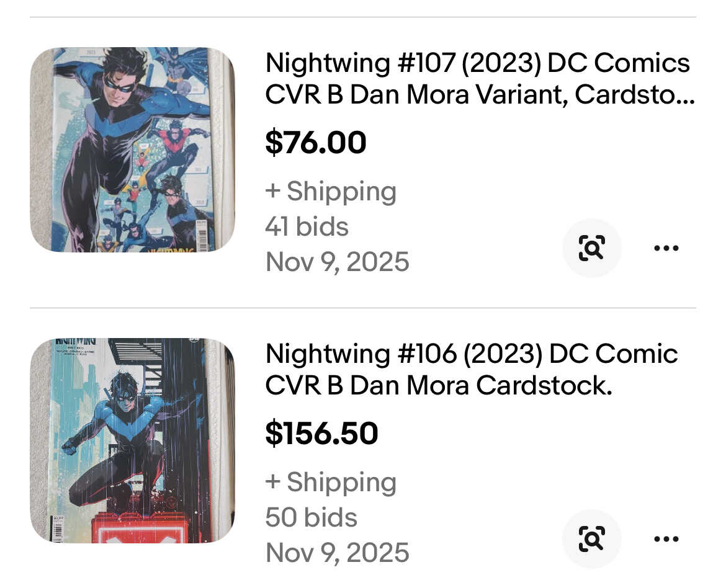Open visual search for Nightwing #106 listing
The image size is (726, 588).
point(591,539)
